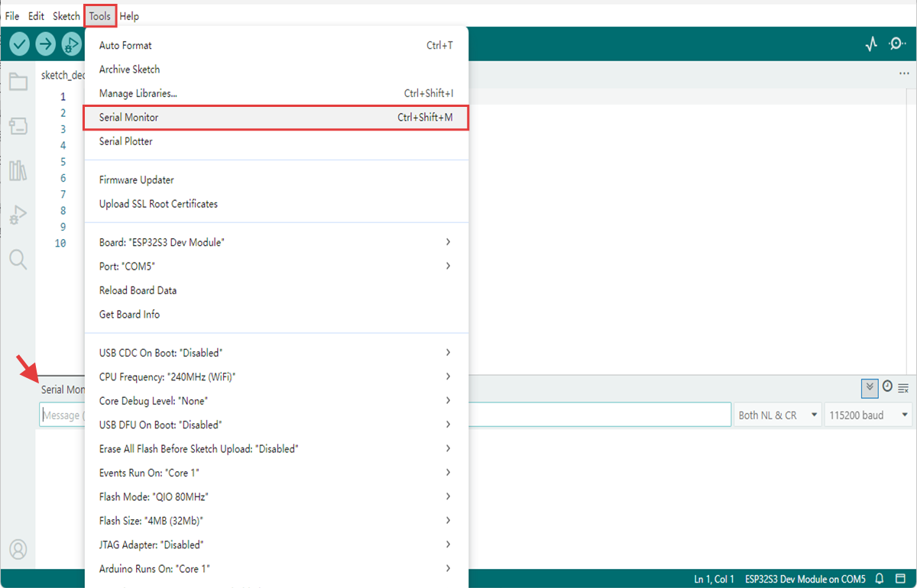Expand Flash Mode QIO 80MHz submenu

[276, 496]
